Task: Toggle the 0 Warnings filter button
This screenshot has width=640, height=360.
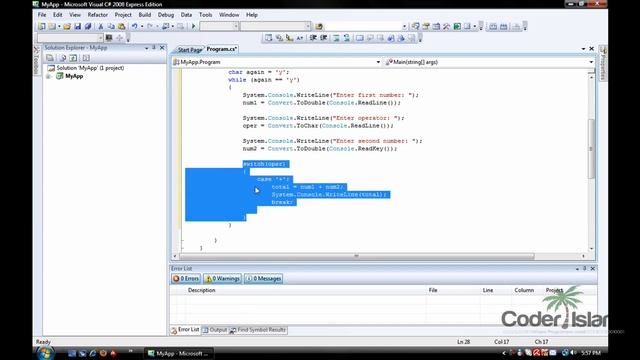Action: pos(222,278)
